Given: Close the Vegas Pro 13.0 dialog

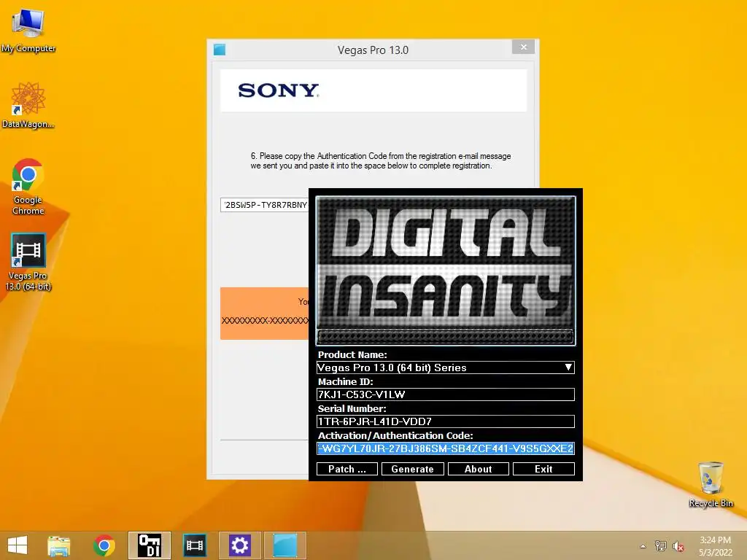Looking at the screenshot, I should coord(524,47).
